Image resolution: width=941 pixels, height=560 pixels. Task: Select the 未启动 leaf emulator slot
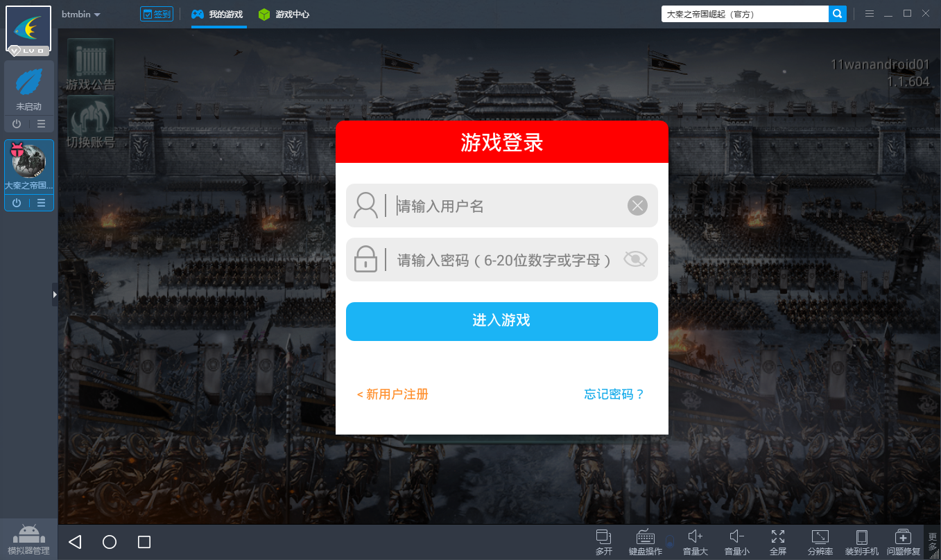pos(29,88)
